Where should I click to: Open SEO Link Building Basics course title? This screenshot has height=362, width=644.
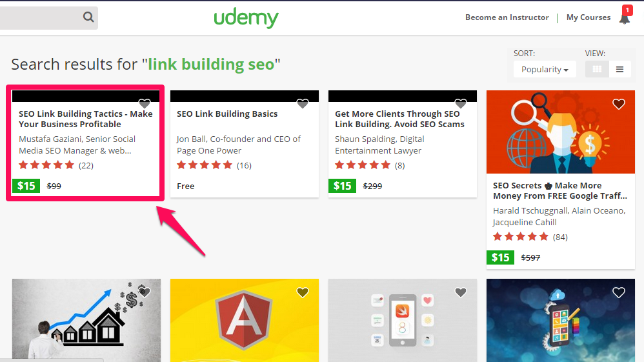point(227,114)
